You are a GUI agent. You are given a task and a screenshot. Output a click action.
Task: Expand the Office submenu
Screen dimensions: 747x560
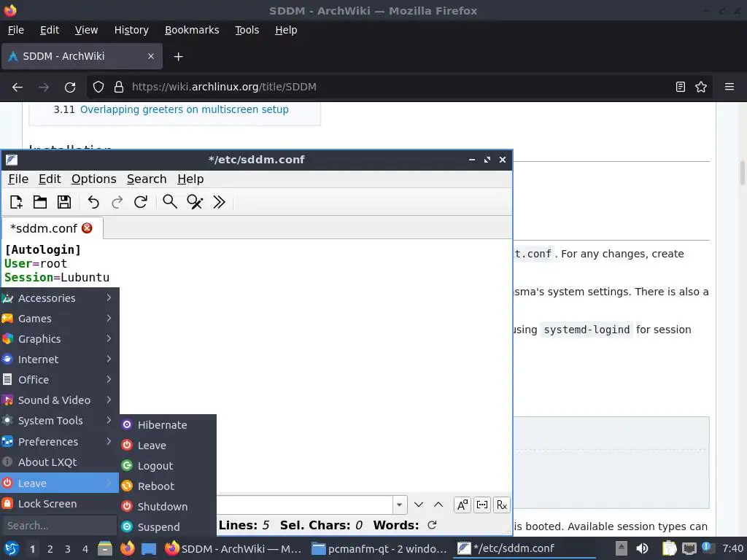point(60,379)
